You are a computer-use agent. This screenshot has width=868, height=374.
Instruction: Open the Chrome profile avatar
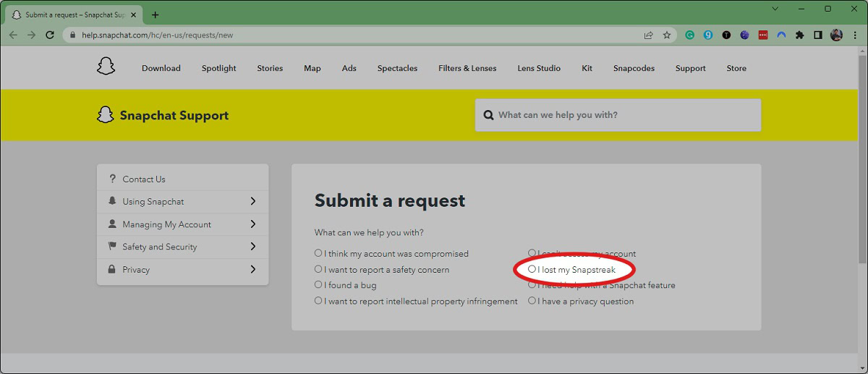coord(836,35)
